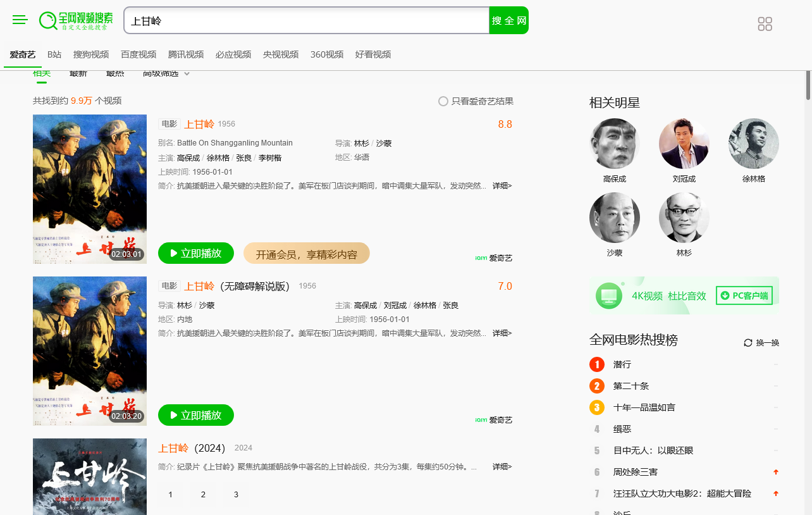Click 刘冠成 star avatar
The image size is (812, 515).
(x=684, y=144)
